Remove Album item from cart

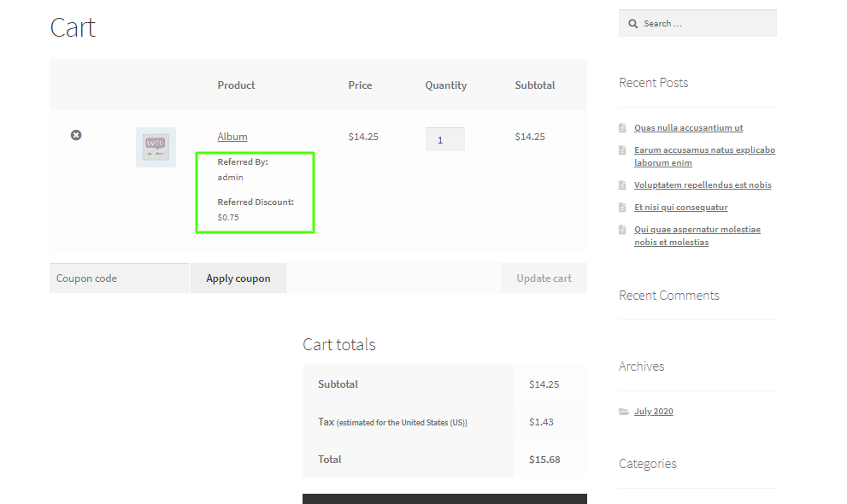[76, 135]
